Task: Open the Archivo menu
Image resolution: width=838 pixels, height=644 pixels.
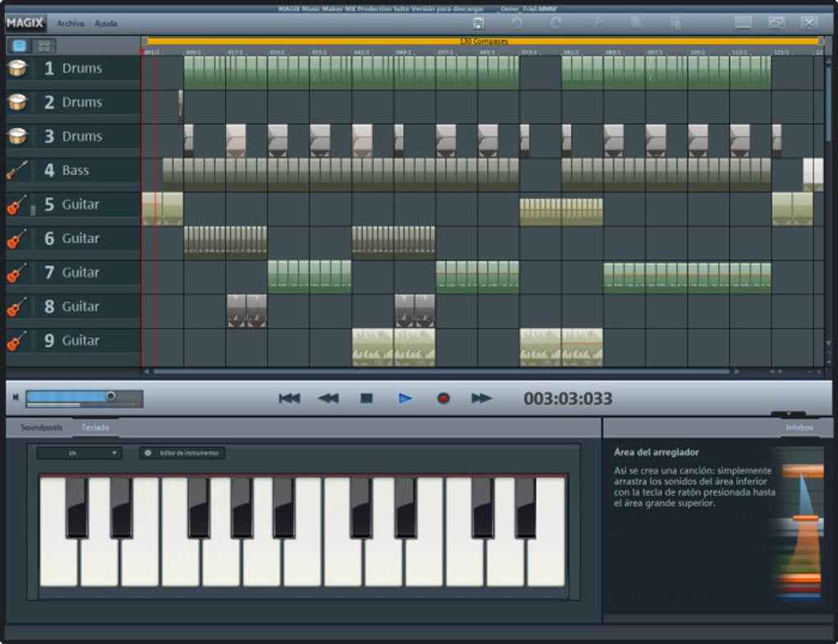Action: [70, 24]
